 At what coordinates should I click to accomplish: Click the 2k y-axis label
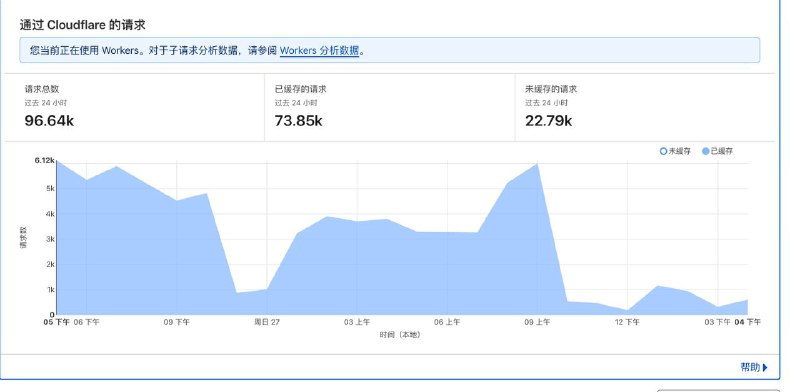pyautogui.click(x=50, y=264)
